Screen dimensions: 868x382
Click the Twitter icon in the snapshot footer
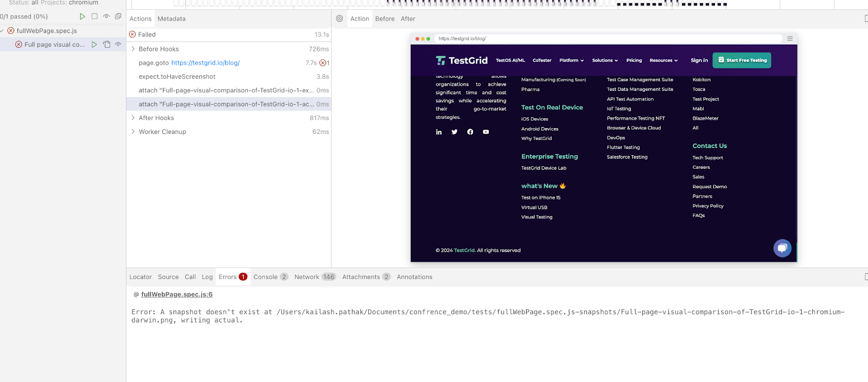pyautogui.click(x=455, y=132)
